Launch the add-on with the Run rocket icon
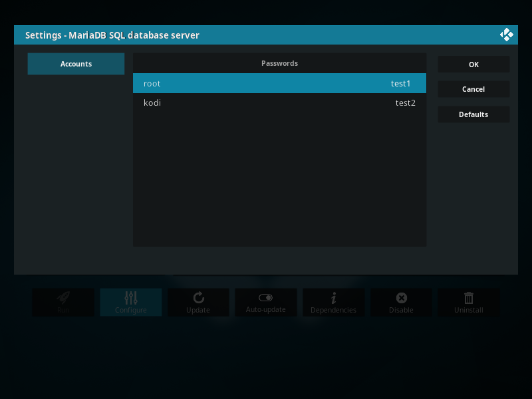This screenshot has width=532, height=399. click(63, 298)
